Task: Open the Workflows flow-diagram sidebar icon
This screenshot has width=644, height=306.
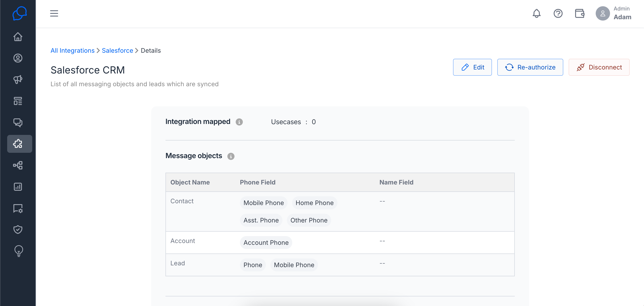Action: (18, 165)
